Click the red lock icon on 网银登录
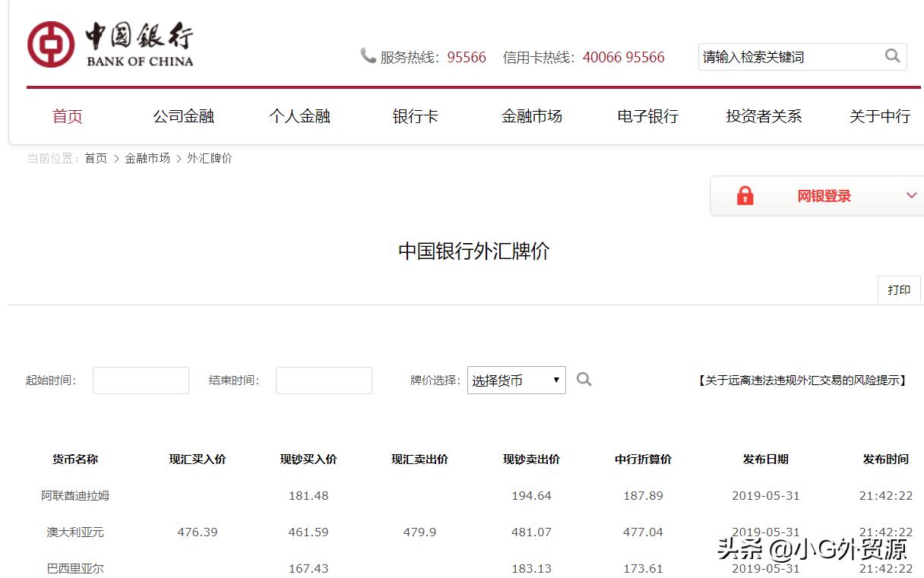924x578 pixels. pos(745,195)
